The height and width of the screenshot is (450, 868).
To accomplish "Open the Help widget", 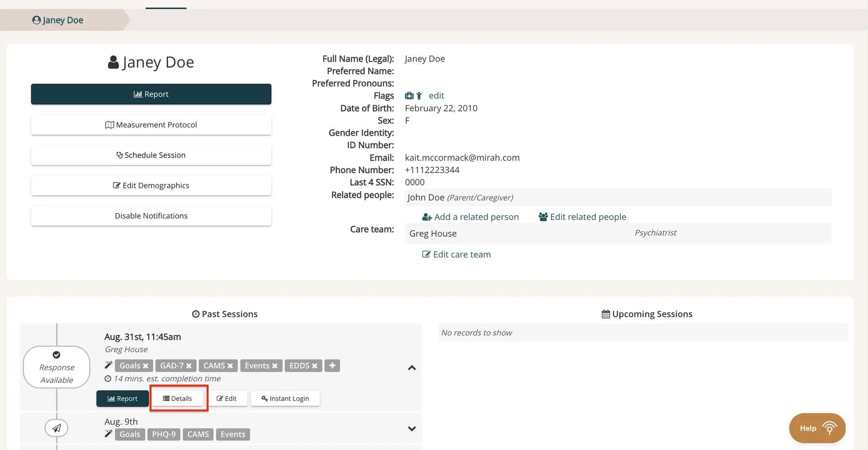I will (816, 428).
